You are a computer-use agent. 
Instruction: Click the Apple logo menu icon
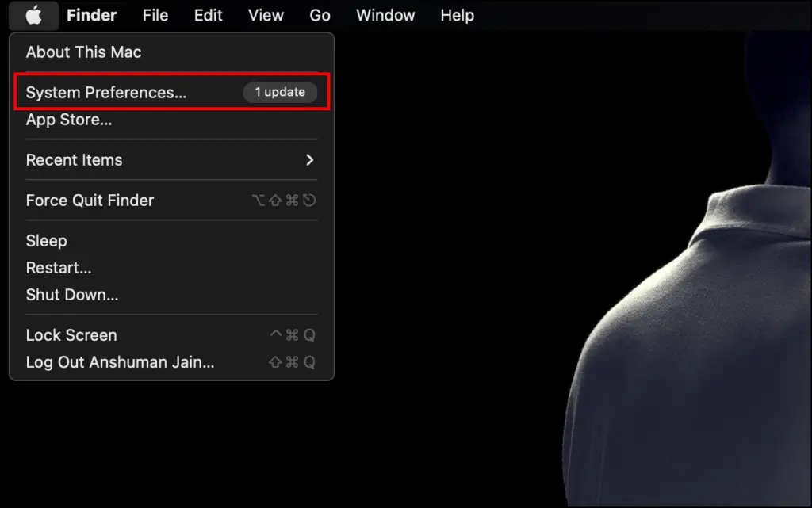pyautogui.click(x=33, y=16)
